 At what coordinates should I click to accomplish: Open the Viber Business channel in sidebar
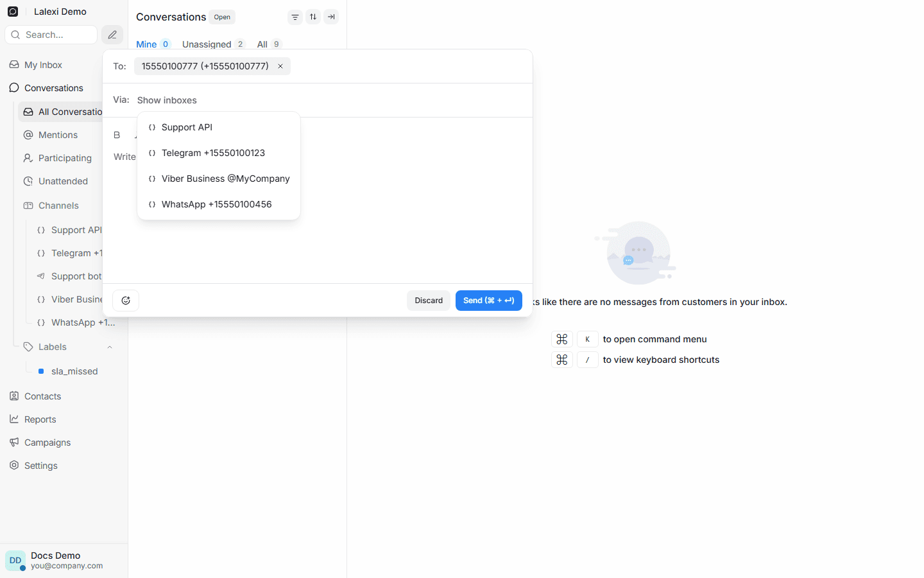pos(69,299)
